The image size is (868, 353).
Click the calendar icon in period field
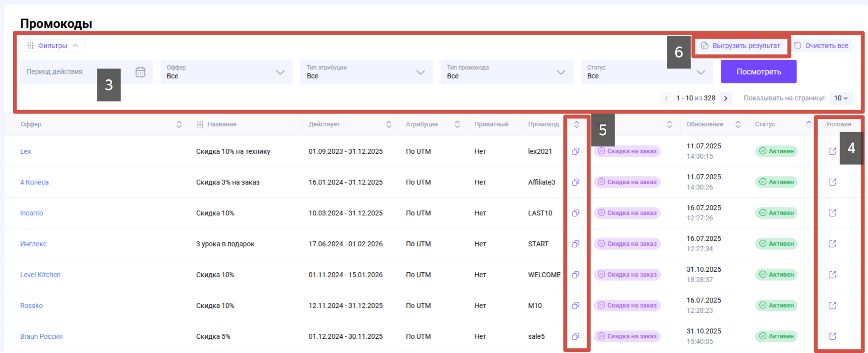click(x=140, y=72)
